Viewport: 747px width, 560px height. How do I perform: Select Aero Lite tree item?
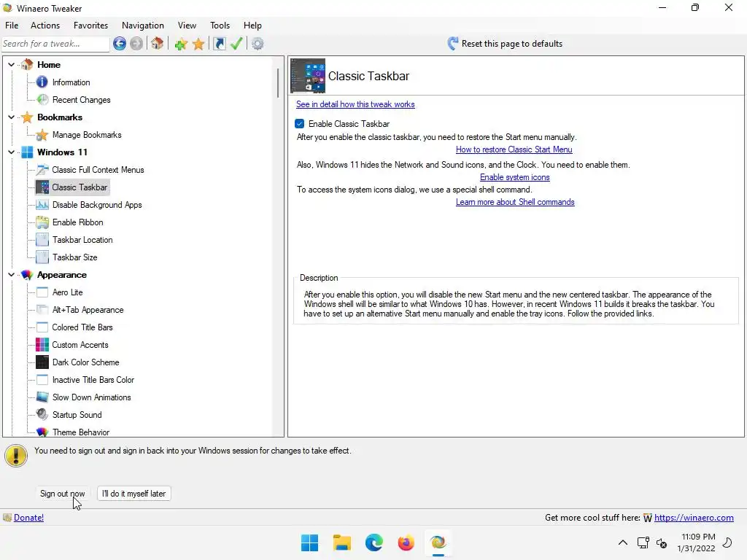(67, 292)
